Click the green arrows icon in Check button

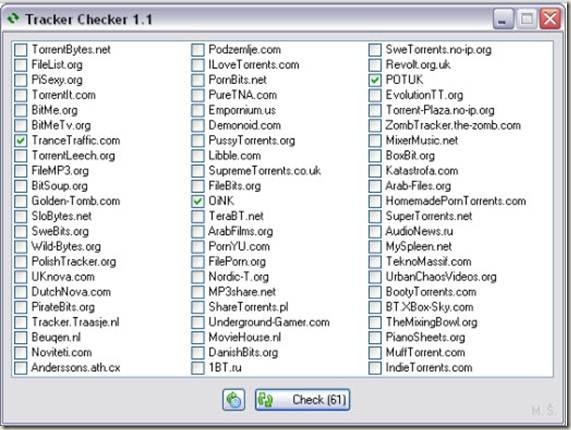(265, 400)
